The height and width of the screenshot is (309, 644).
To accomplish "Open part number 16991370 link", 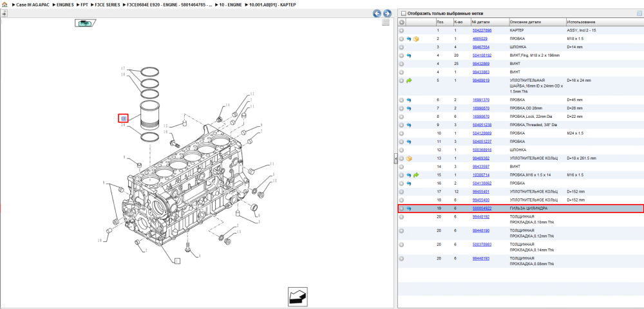I will (481, 100).
